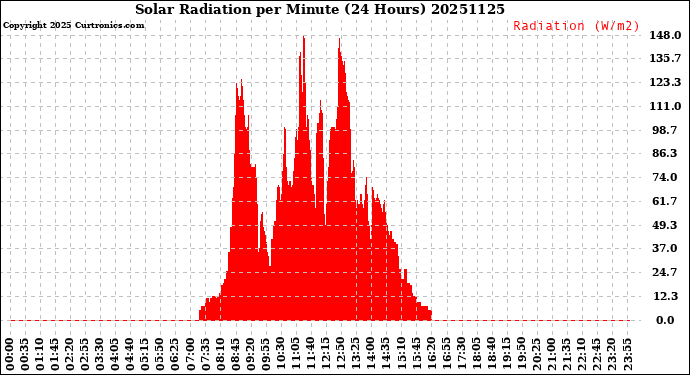690x375 pixels.
Task: Click the '22:45' time axis label
Action: [x=597, y=355]
